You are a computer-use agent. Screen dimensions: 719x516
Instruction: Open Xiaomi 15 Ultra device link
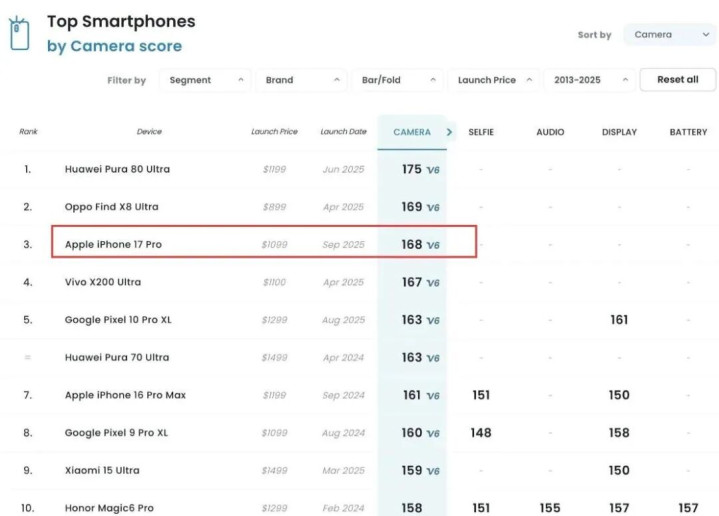pos(102,470)
